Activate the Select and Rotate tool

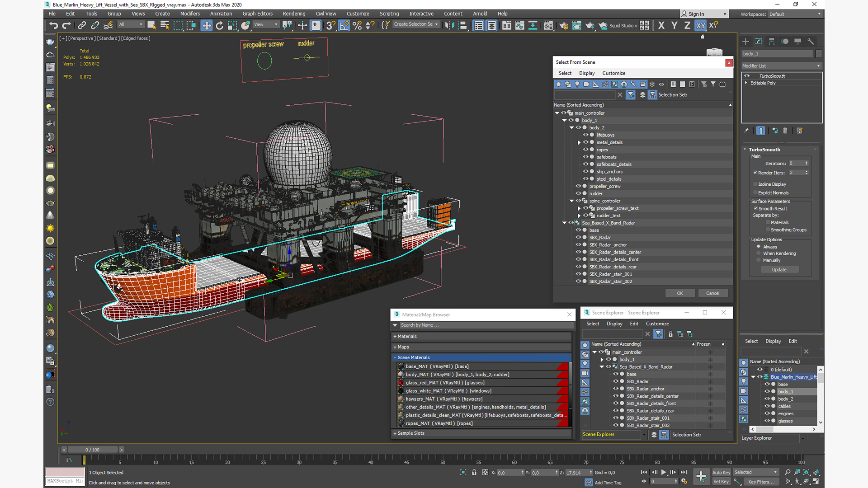tap(219, 25)
